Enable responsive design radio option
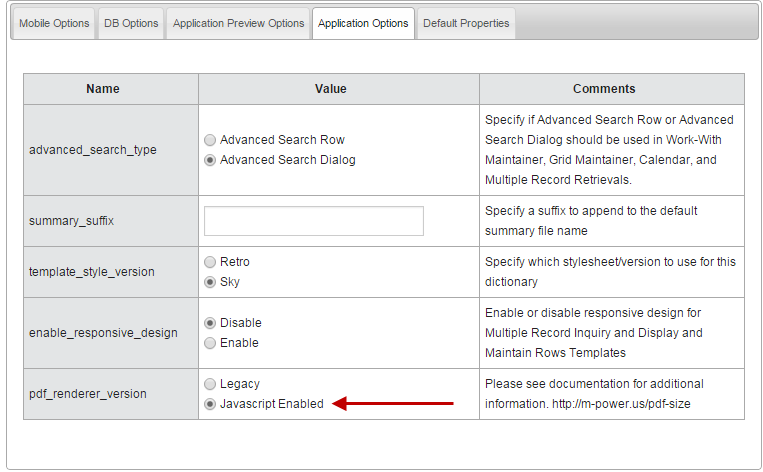763x472 pixels. tap(210, 343)
